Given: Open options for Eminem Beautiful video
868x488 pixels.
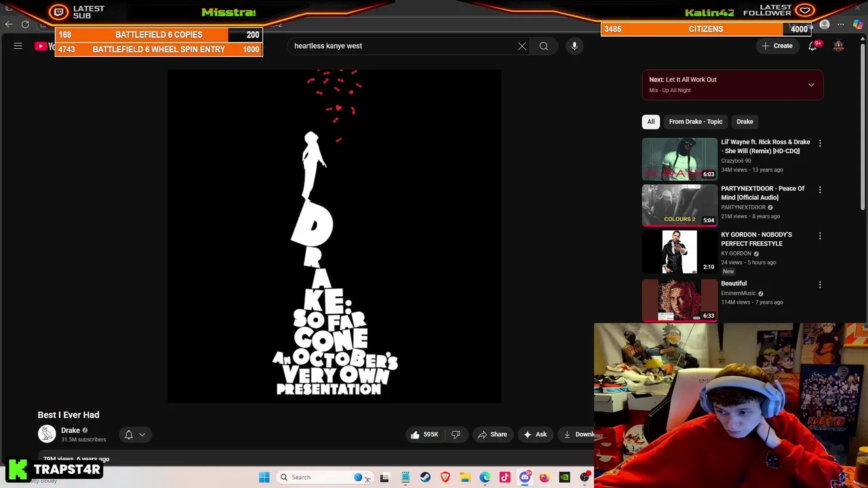Looking at the screenshot, I should 820,285.
